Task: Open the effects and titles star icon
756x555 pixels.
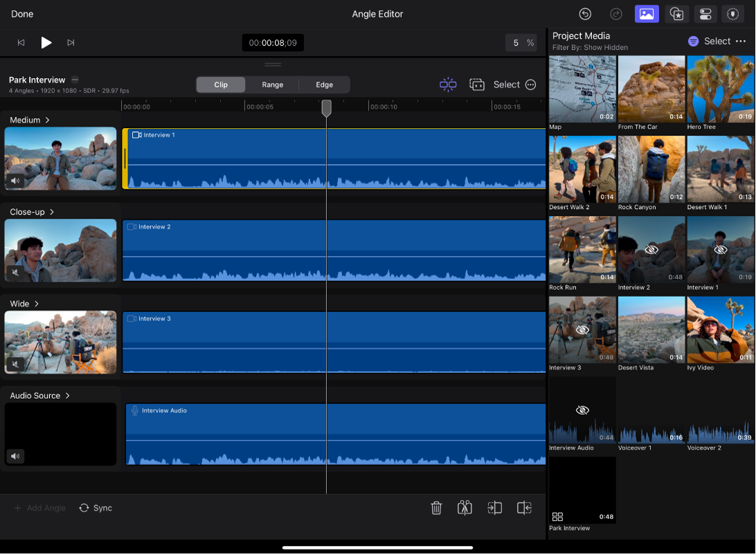Action: click(x=676, y=14)
